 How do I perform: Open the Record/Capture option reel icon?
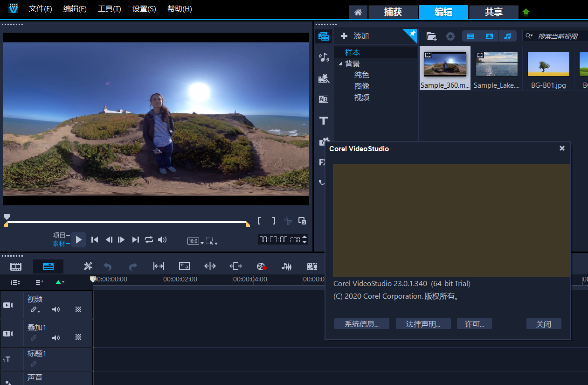[x=261, y=266]
